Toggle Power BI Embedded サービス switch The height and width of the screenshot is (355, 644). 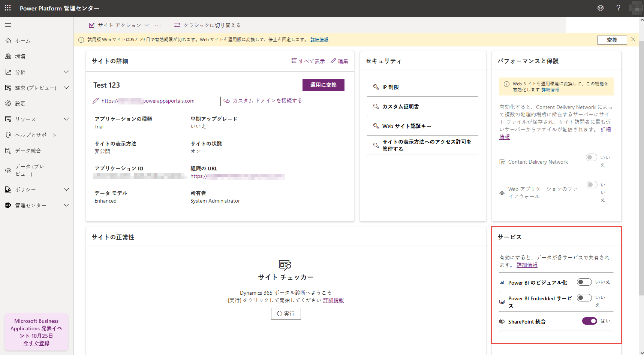(x=584, y=298)
